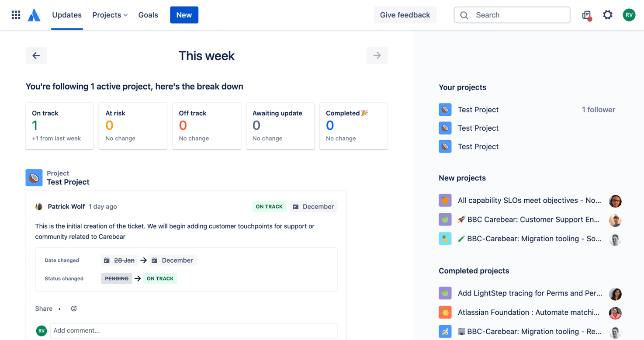The width and height of the screenshot is (644, 340).
Task: Open the 'All capability SLOs meet objectives' project
Action: point(529,200)
